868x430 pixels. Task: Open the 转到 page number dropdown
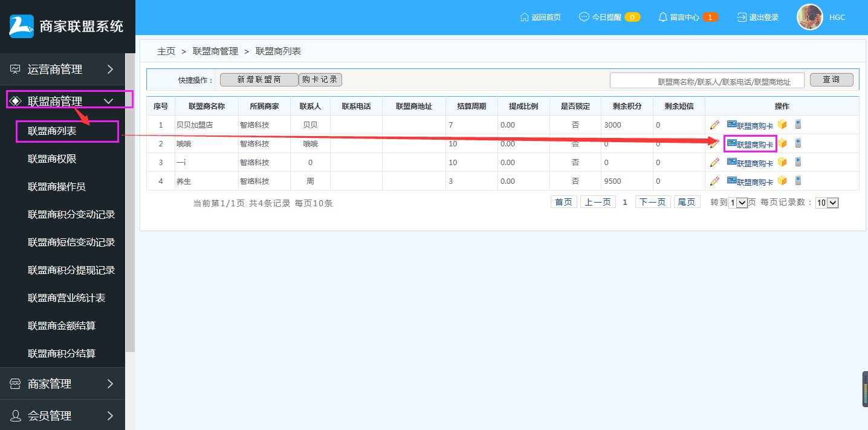tap(739, 203)
